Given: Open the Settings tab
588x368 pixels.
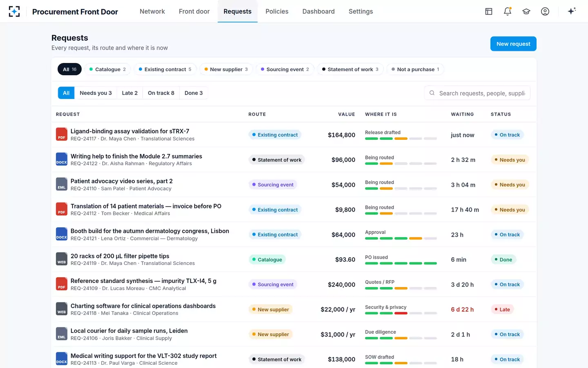Looking at the screenshot, I should 361,11.
